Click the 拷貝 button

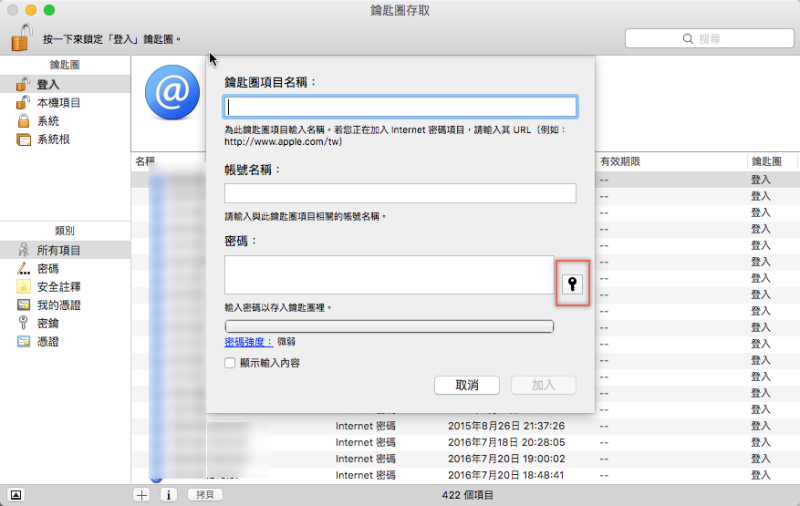[x=205, y=495]
